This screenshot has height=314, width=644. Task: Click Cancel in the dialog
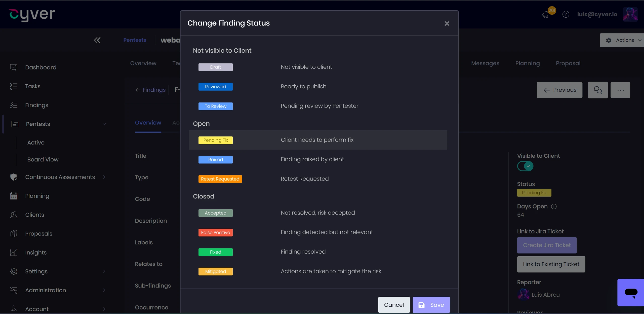coord(394,305)
